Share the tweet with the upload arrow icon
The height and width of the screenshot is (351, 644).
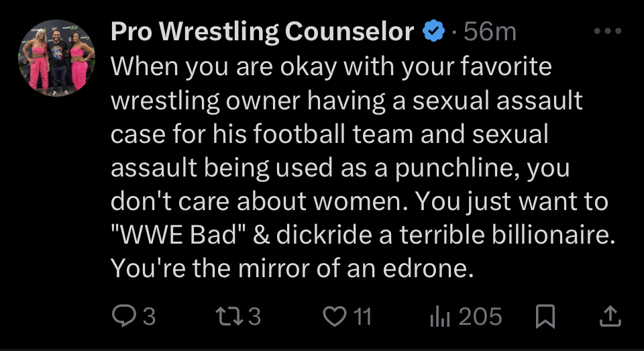pos(609,316)
